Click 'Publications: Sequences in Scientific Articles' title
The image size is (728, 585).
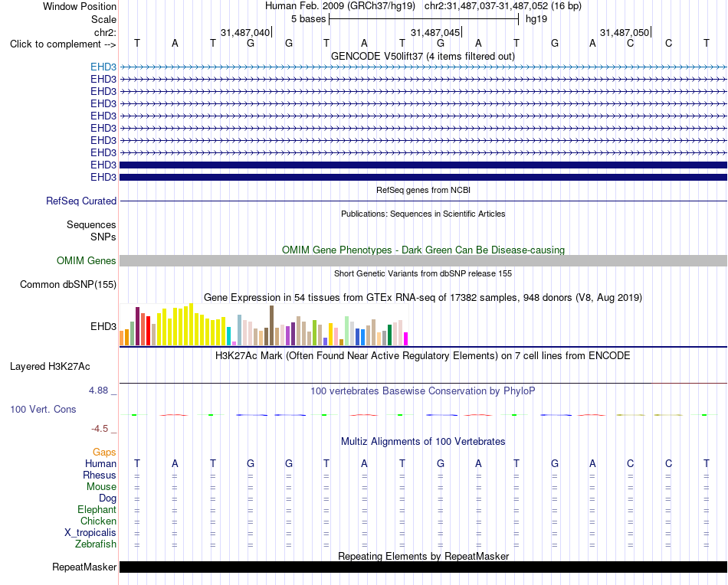[423, 214]
